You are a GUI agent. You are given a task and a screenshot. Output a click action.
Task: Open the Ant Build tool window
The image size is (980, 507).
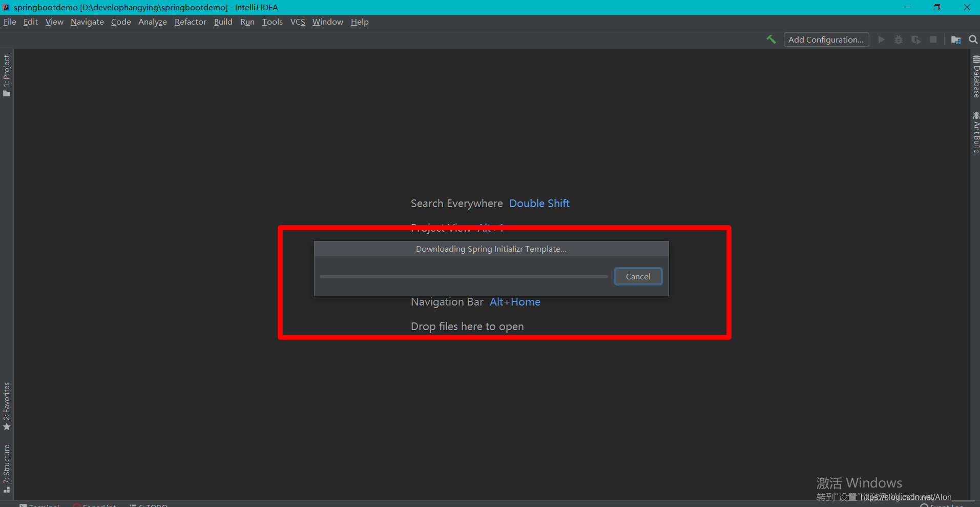tap(976, 132)
